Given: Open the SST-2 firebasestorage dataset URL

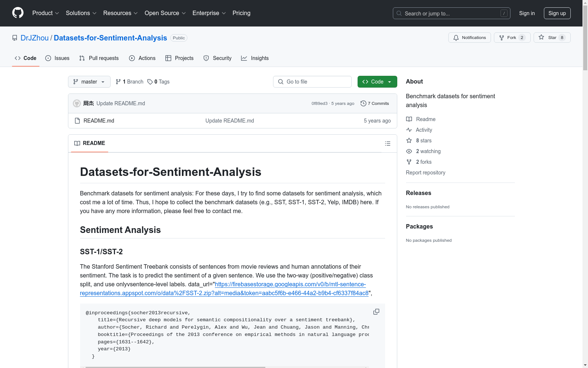Looking at the screenshot, I should [224, 289].
